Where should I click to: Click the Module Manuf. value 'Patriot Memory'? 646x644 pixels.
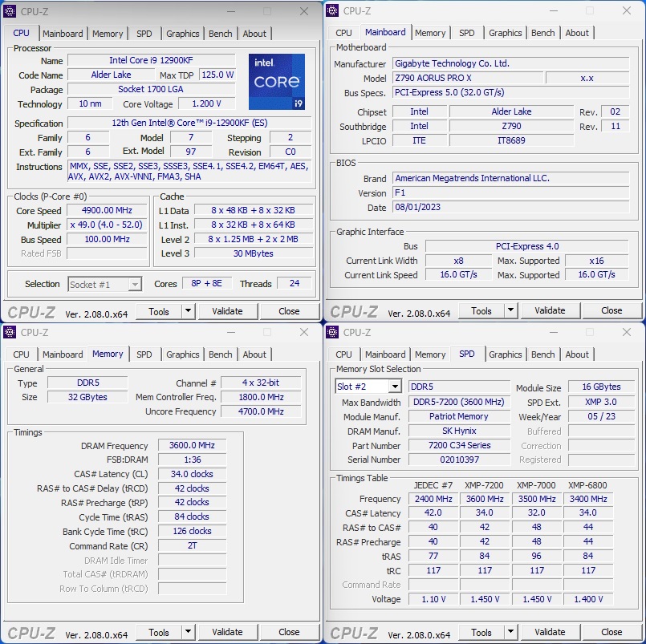tap(459, 416)
